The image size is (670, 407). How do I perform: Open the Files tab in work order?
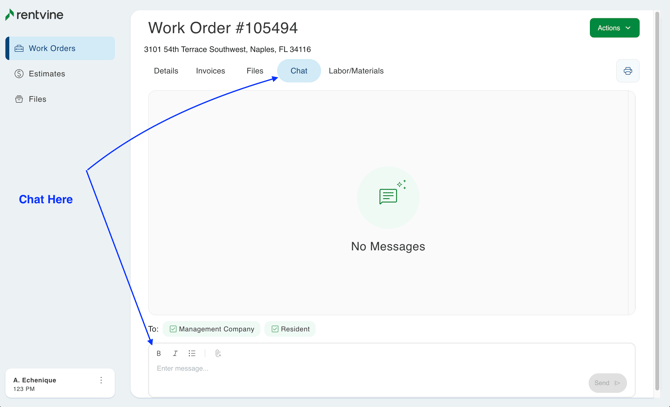tap(255, 71)
